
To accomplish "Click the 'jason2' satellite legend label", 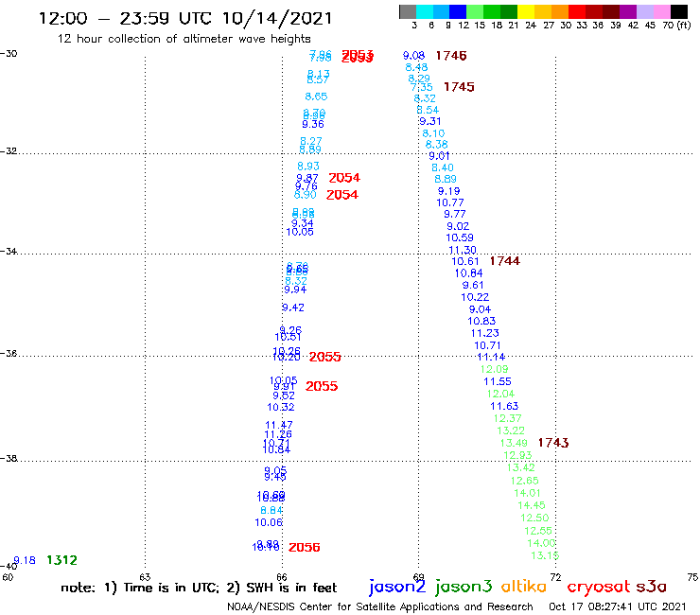I will click(x=397, y=587).
